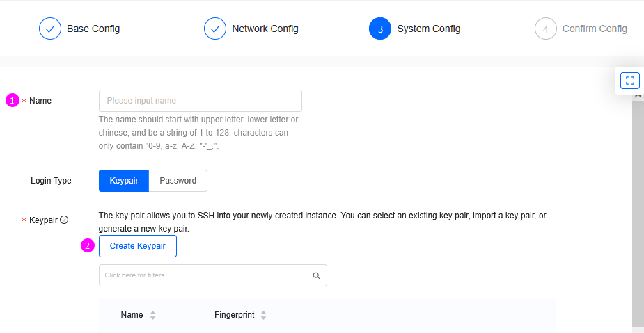Click the Keypair field label

[43, 220]
